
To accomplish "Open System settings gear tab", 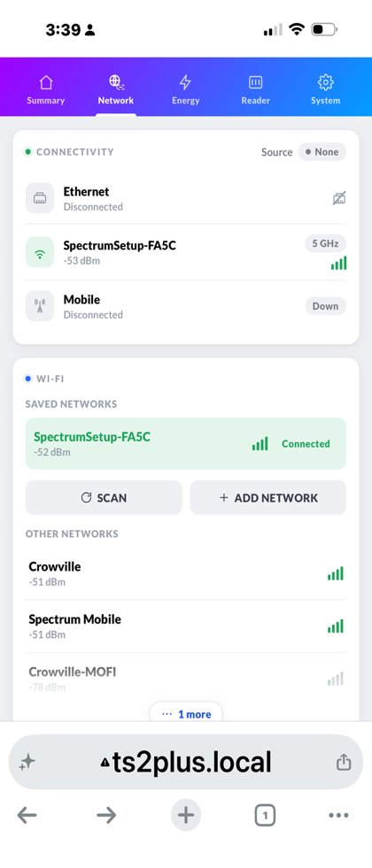I will click(x=325, y=90).
